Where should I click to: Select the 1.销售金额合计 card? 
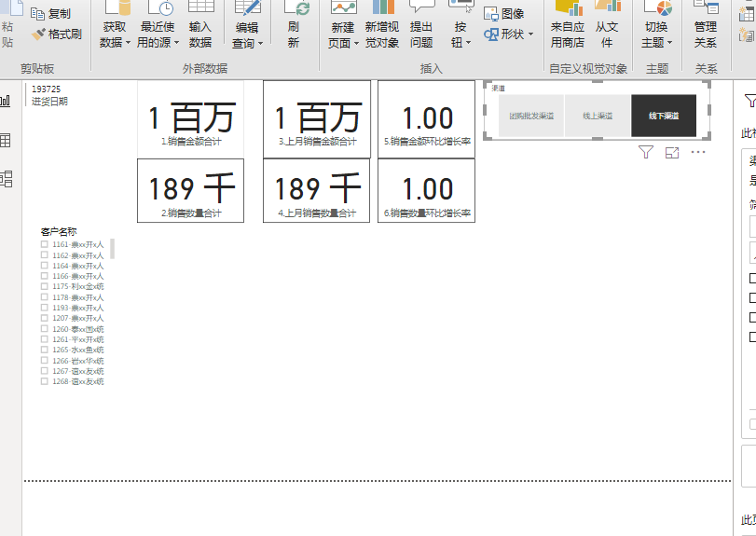click(190, 119)
